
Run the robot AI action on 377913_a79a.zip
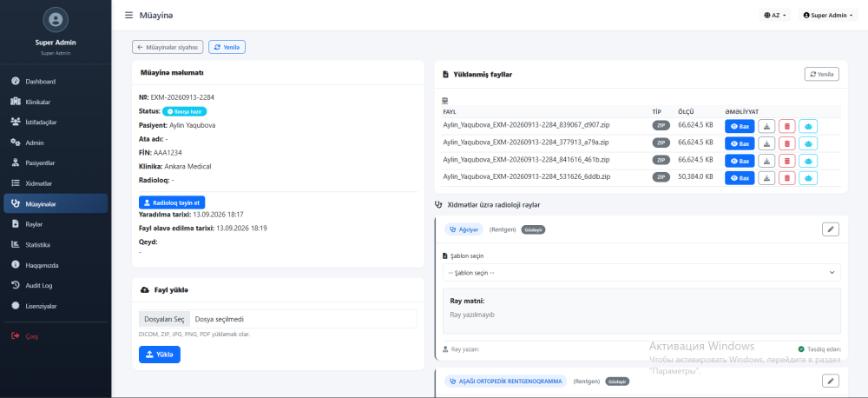[x=808, y=143]
